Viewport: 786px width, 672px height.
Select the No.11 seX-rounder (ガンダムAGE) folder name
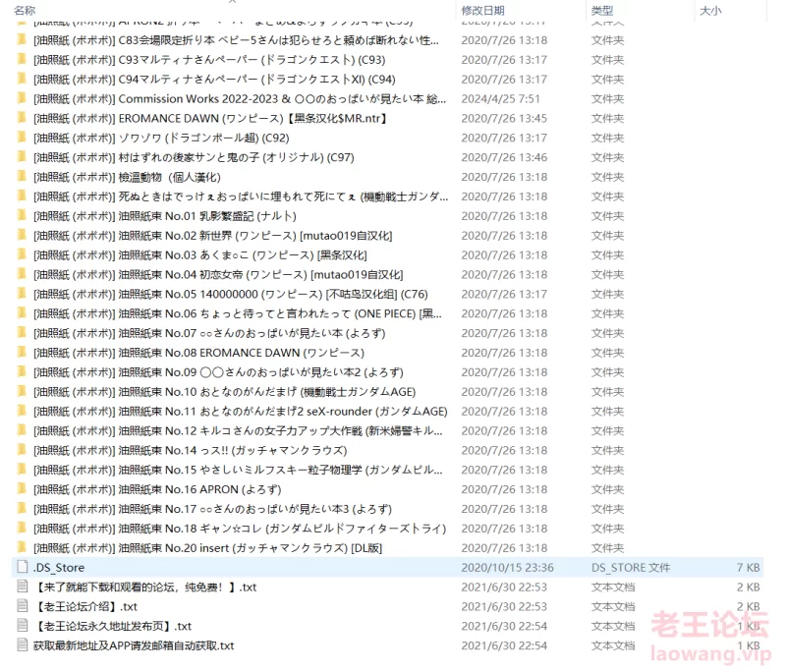point(240,412)
